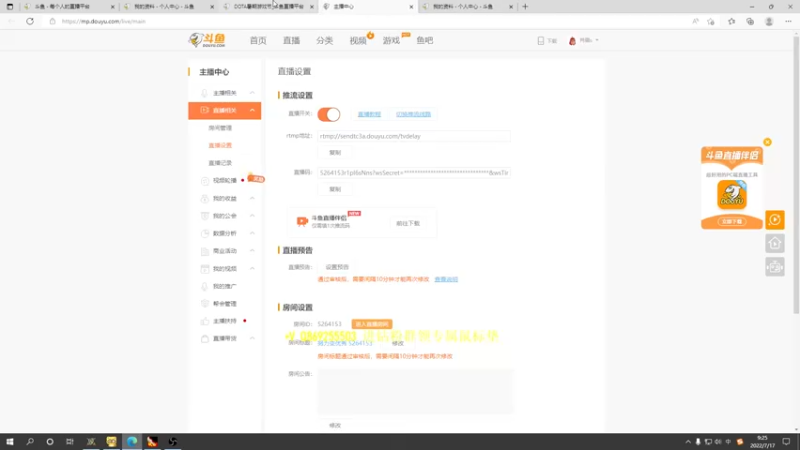Click the 我的收益 money bag icon
The width and height of the screenshot is (800, 450).
[205, 198]
